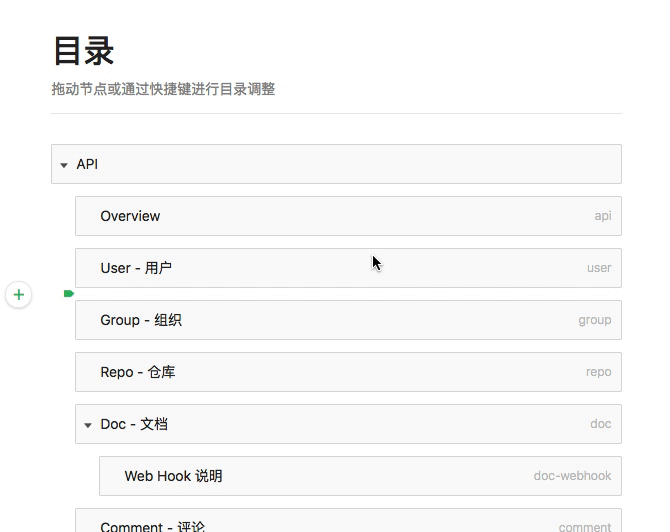Click the 拖动节点 instructions subtitle text
Screen dimensions: 670x532
(163, 89)
